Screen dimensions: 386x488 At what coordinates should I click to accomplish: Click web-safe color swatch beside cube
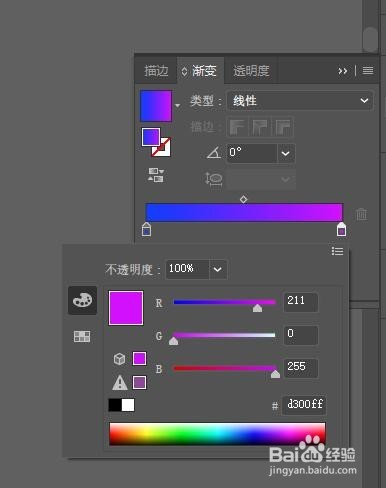[x=139, y=359]
